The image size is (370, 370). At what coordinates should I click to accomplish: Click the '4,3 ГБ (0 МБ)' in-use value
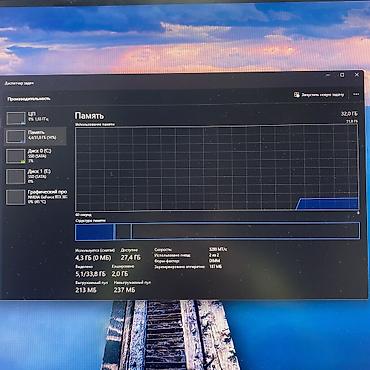coord(93,258)
